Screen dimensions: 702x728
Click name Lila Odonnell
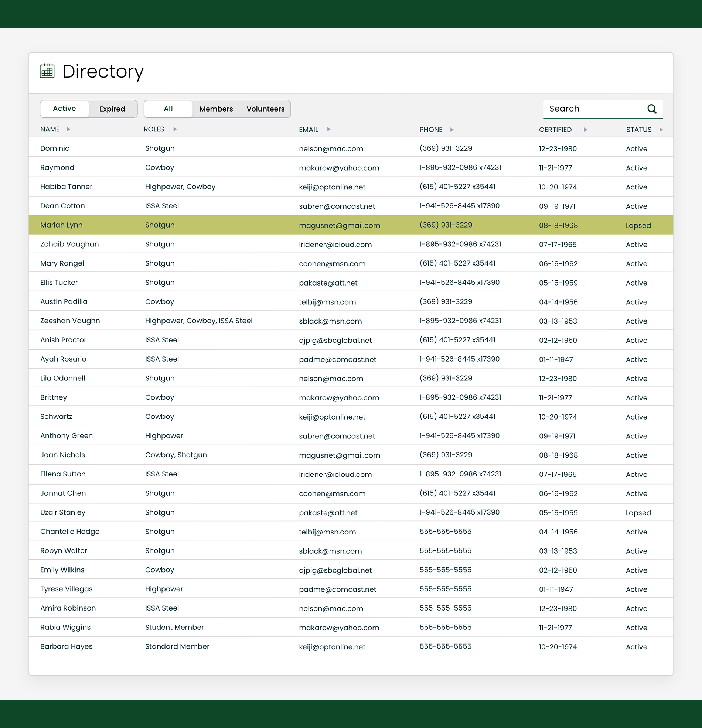point(62,378)
